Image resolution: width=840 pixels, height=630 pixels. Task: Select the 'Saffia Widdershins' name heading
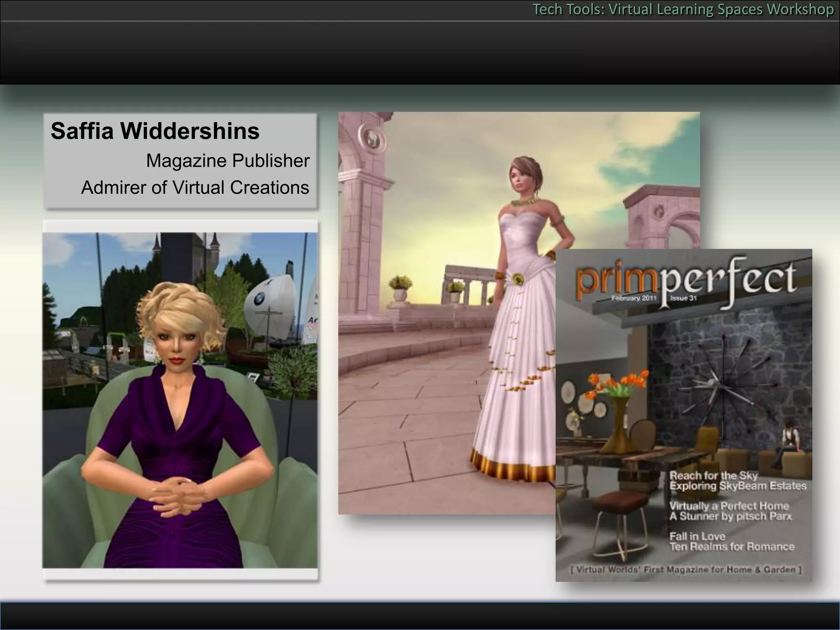coord(155,131)
